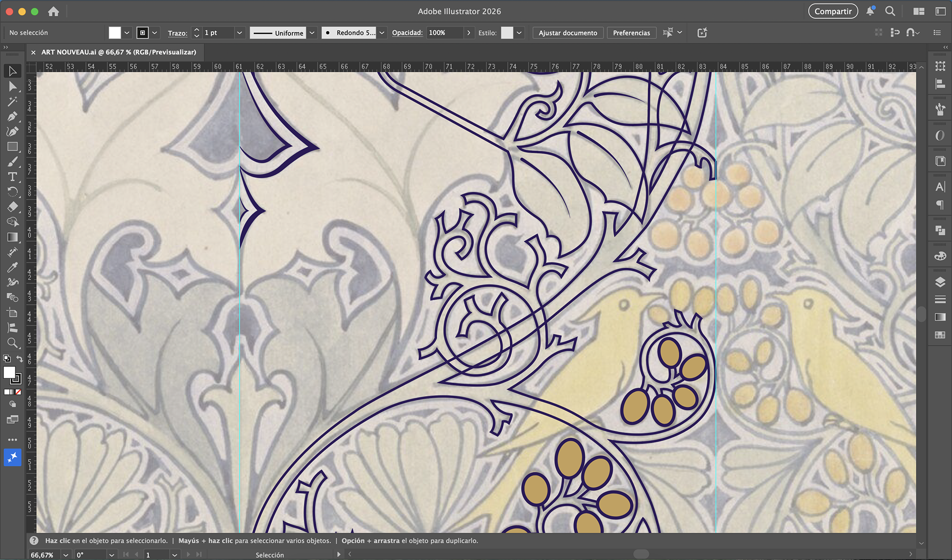Set fill to None mode

pos(18,392)
